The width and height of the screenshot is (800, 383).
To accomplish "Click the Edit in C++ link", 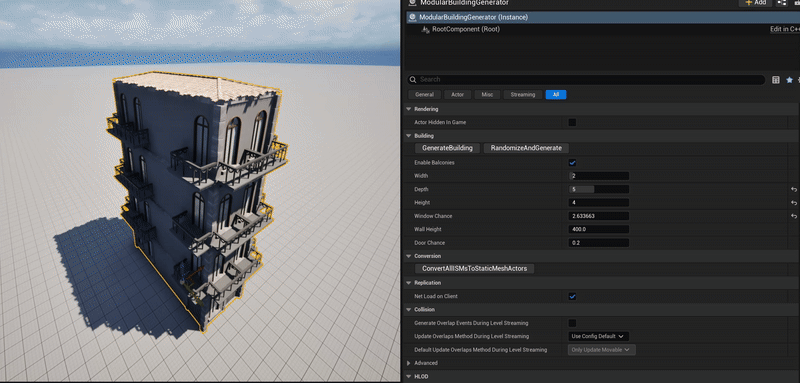I will (x=785, y=30).
